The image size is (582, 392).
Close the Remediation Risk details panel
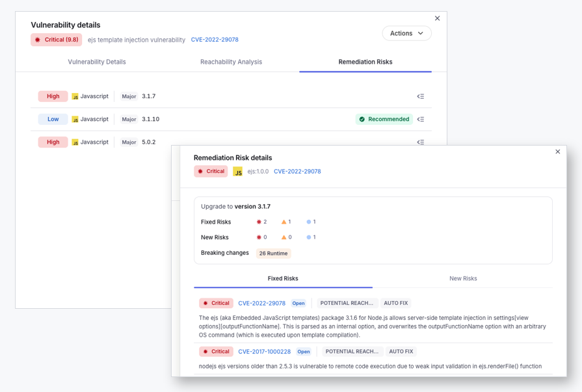(557, 151)
